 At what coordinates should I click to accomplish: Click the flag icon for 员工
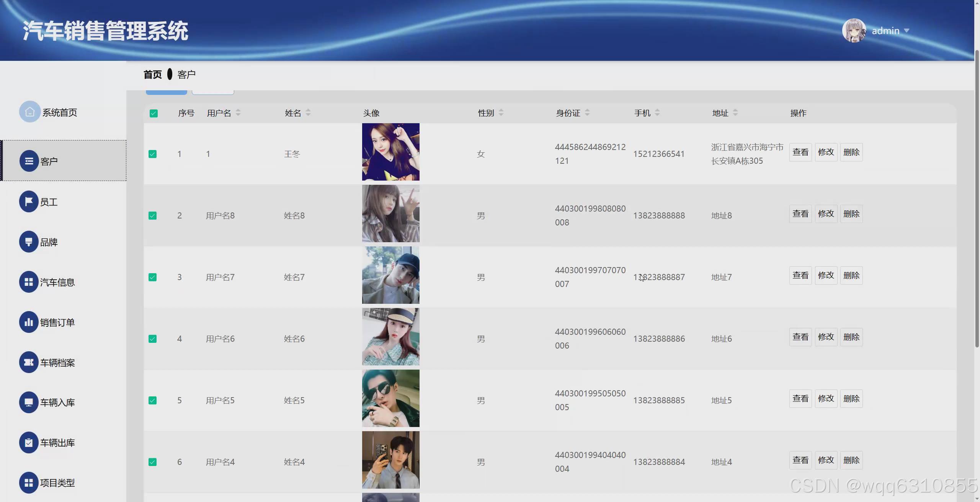pyautogui.click(x=29, y=201)
